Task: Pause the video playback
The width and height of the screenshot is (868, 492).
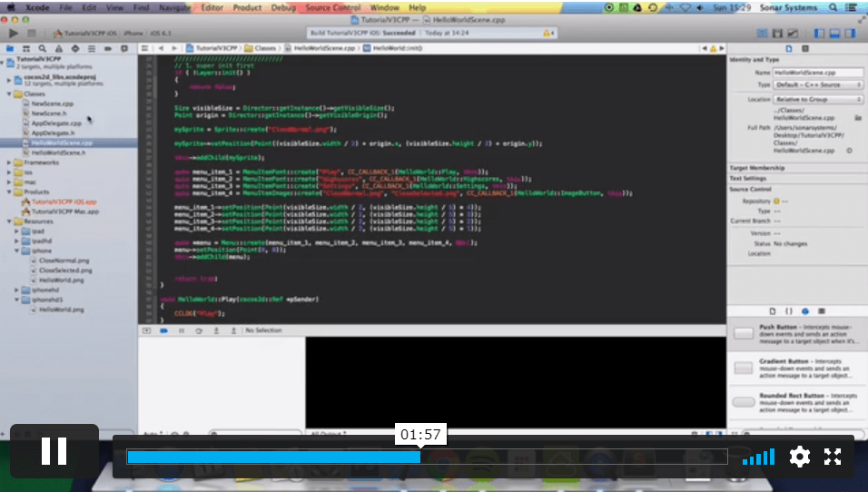Action: (54, 451)
